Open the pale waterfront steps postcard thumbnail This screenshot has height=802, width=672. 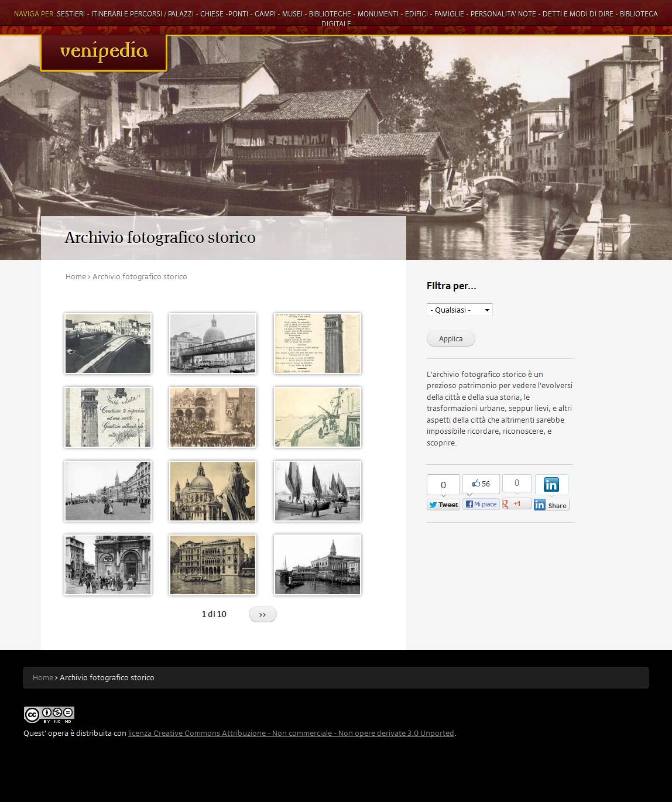317,417
